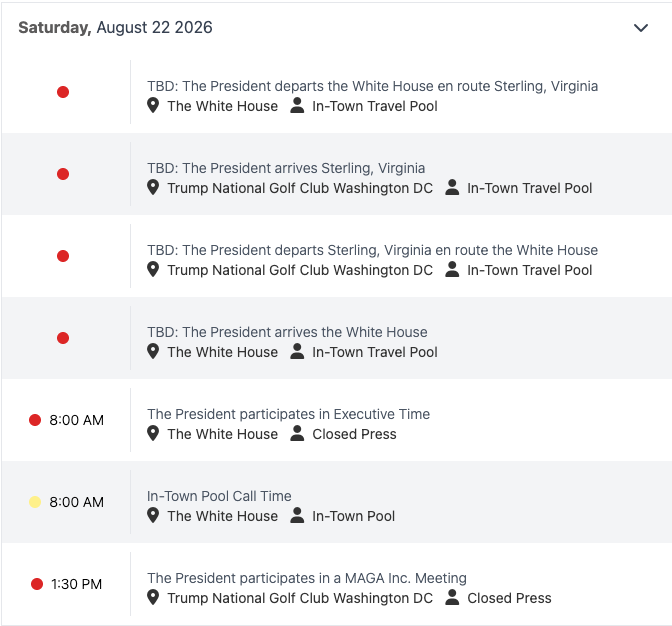Open 'TBD: The President arrives Sterling, Virginia' link
Viewport: 672px width, 626px height.
(286, 168)
